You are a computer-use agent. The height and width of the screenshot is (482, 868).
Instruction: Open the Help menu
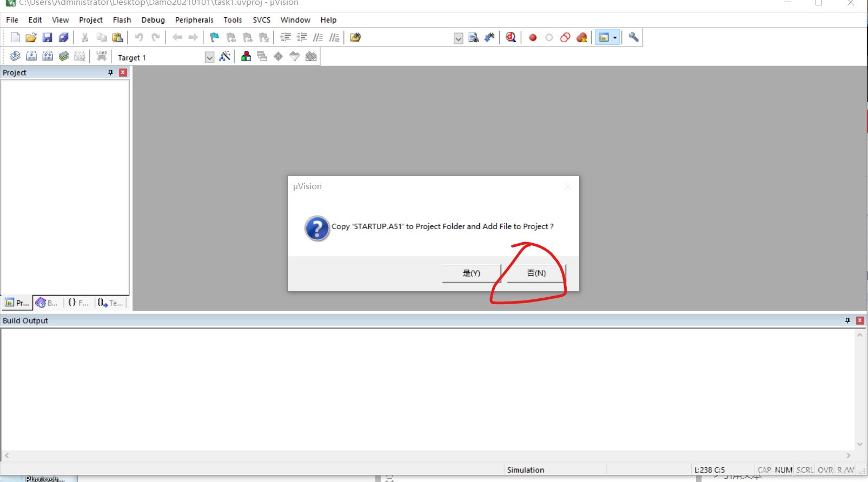328,20
